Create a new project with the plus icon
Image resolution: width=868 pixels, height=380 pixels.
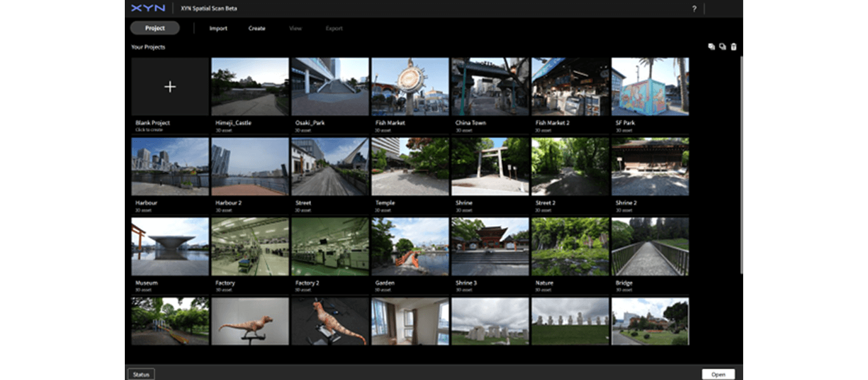click(x=170, y=87)
